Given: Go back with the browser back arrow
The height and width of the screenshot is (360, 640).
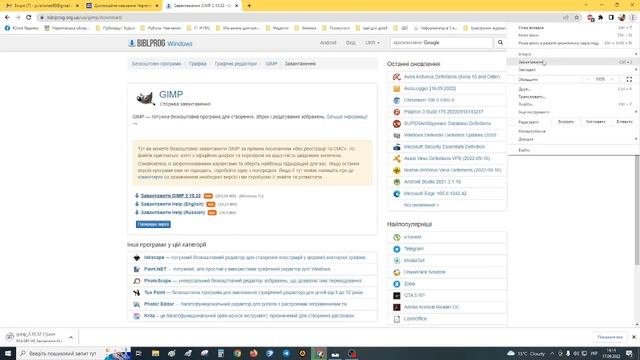Looking at the screenshot, I should (x=7, y=18).
